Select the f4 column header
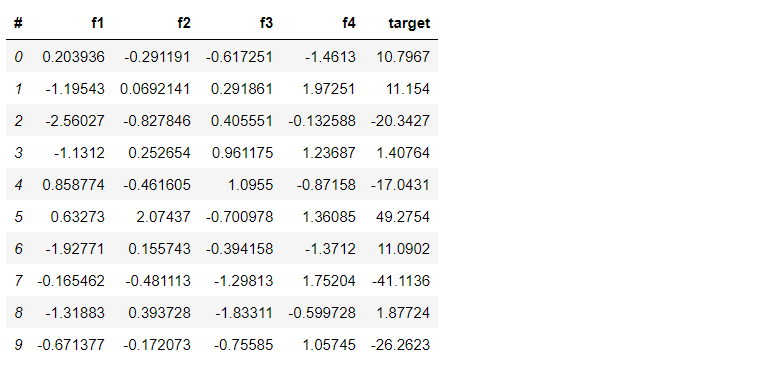The height and width of the screenshot is (368, 779). pos(349,23)
